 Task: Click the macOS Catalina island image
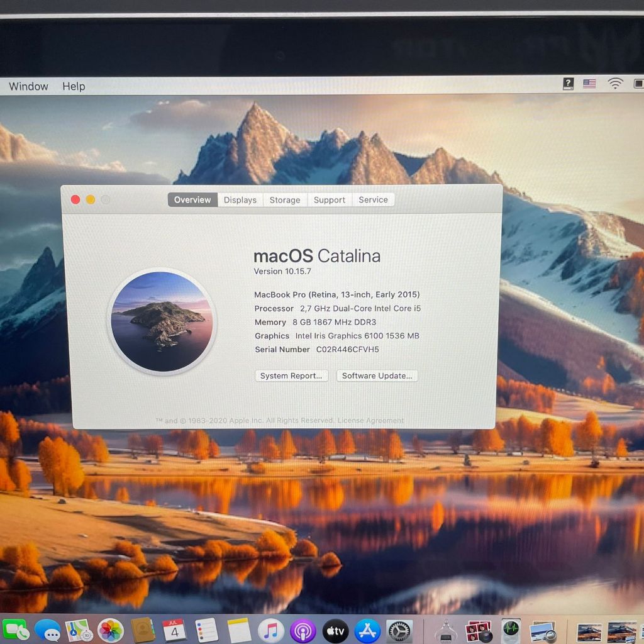pyautogui.click(x=162, y=321)
